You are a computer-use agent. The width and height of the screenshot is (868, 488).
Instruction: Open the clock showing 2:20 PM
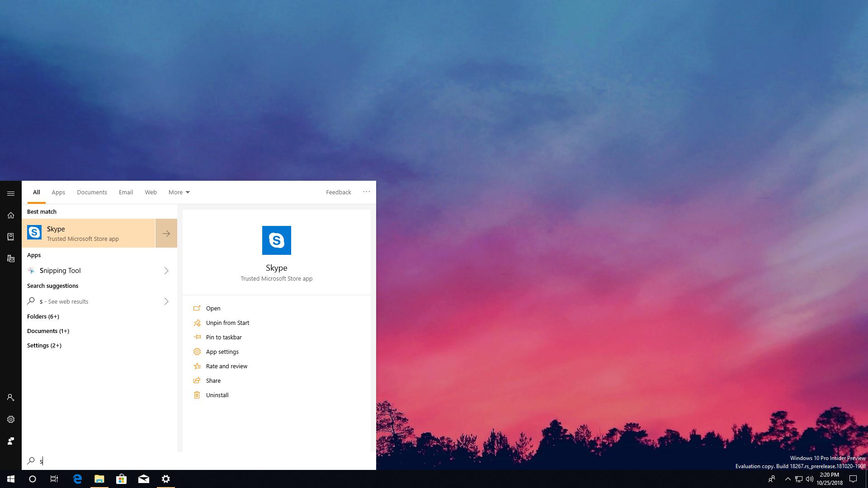830,479
